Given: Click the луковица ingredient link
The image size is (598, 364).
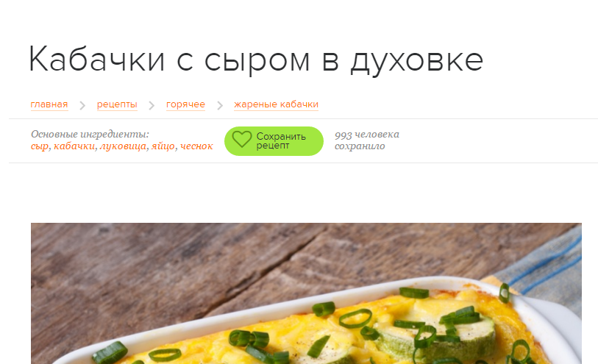Looking at the screenshot, I should pos(123,146).
